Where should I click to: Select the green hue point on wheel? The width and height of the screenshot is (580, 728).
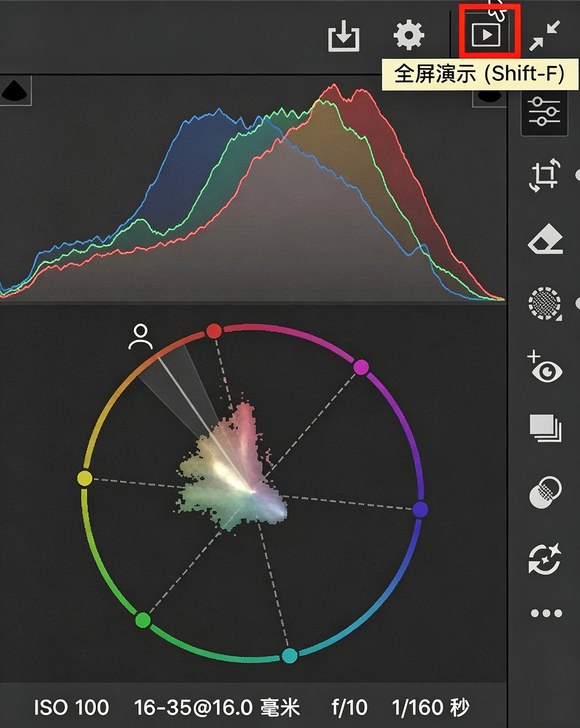tap(143, 620)
